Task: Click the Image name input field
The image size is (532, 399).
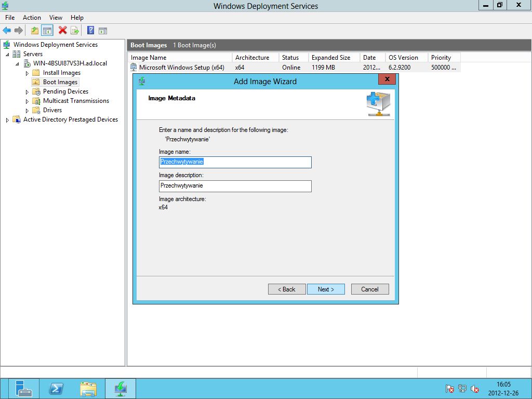Action: tap(235, 162)
